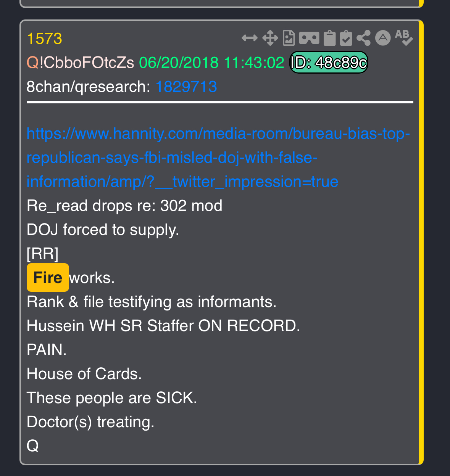Click the AB spell check icon
The width and height of the screenshot is (450, 476).
click(x=404, y=38)
